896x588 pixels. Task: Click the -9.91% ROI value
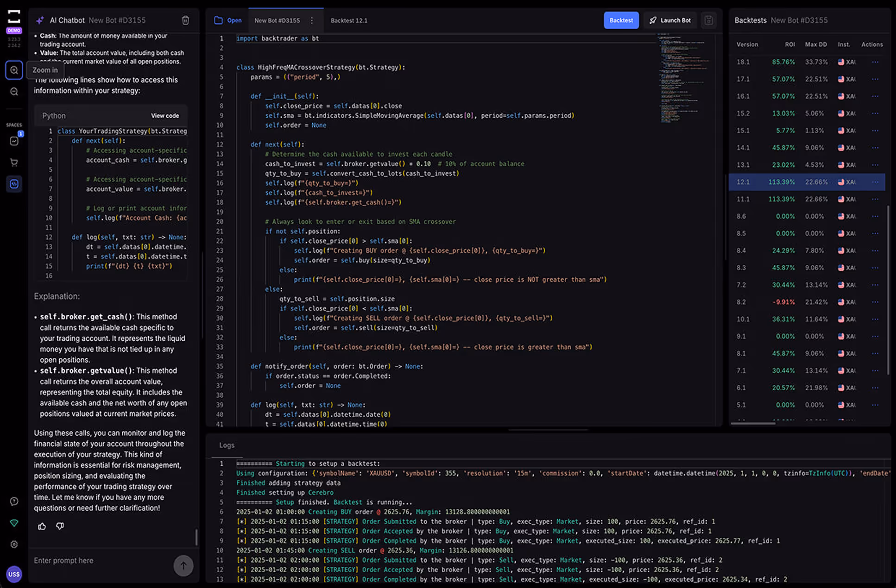(783, 302)
